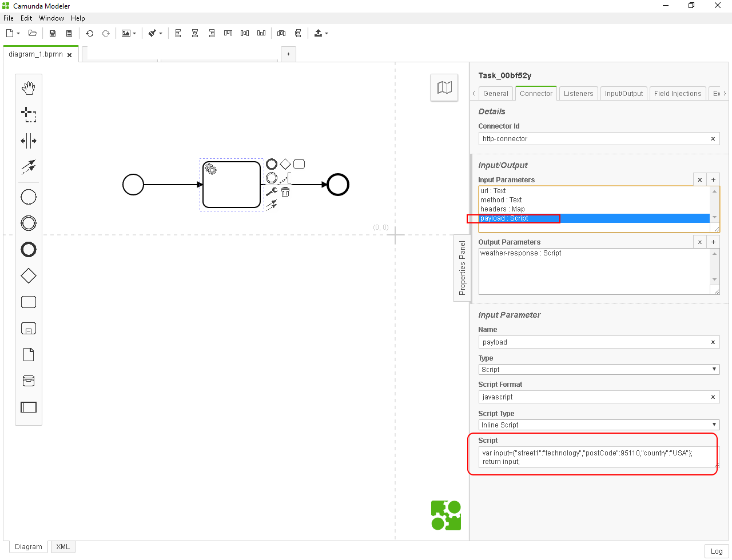Open the image export dropdown in toolbar

tap(129, 34)
